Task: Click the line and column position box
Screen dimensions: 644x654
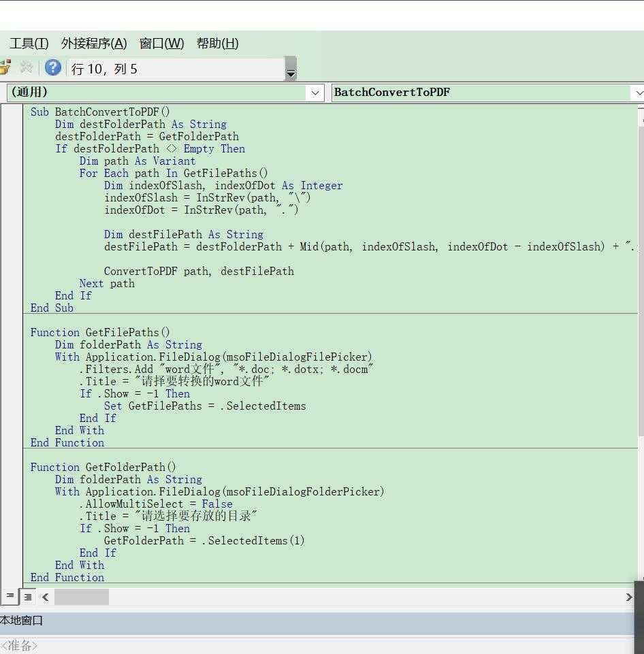Action: pos(176,69)
